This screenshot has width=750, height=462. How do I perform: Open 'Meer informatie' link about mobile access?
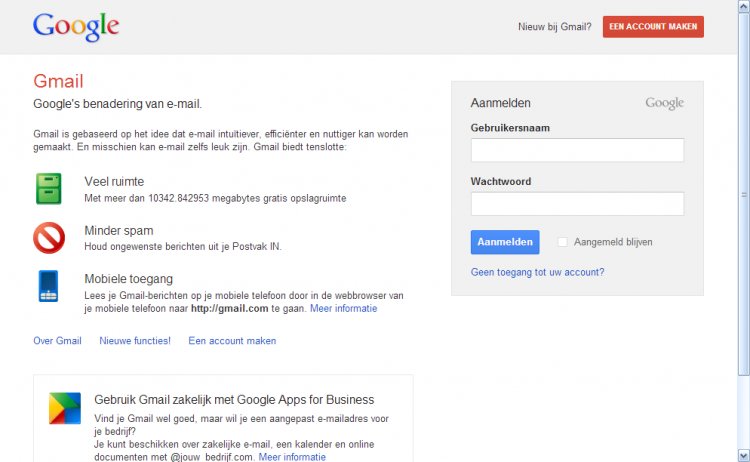[343, 309]
